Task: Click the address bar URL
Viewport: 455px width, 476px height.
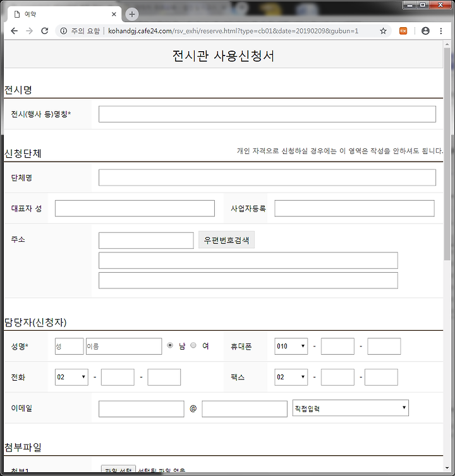Action: 233,31
